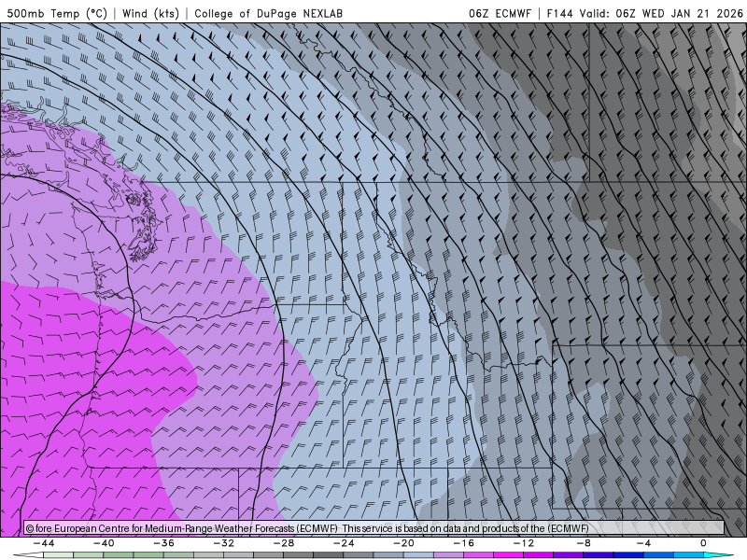Screen dimensions: 747x560
Task: Click the cyan swatch at the colorbar's warm end
Action: 718,555
